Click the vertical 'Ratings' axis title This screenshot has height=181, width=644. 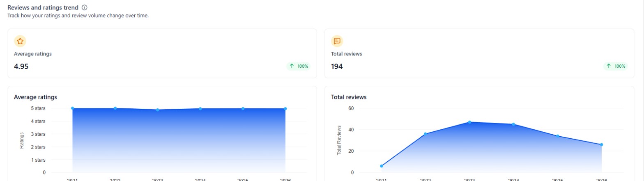(x=22, y=140)
